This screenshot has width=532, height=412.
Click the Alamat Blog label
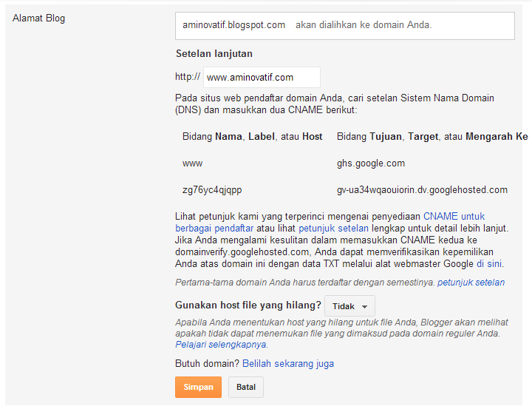[38, 18]
